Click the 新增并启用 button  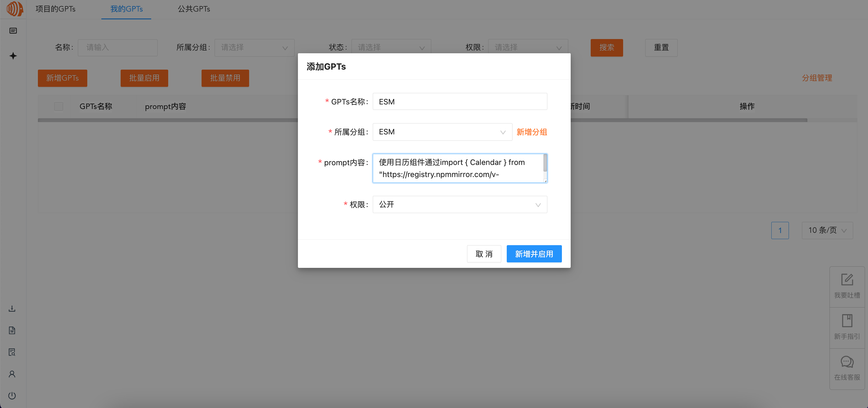coord(534,254)
